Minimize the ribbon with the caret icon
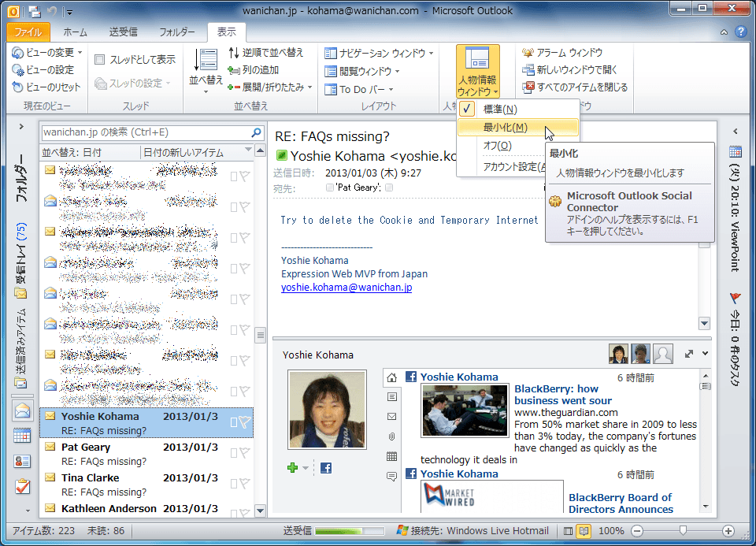 [724, 32]
